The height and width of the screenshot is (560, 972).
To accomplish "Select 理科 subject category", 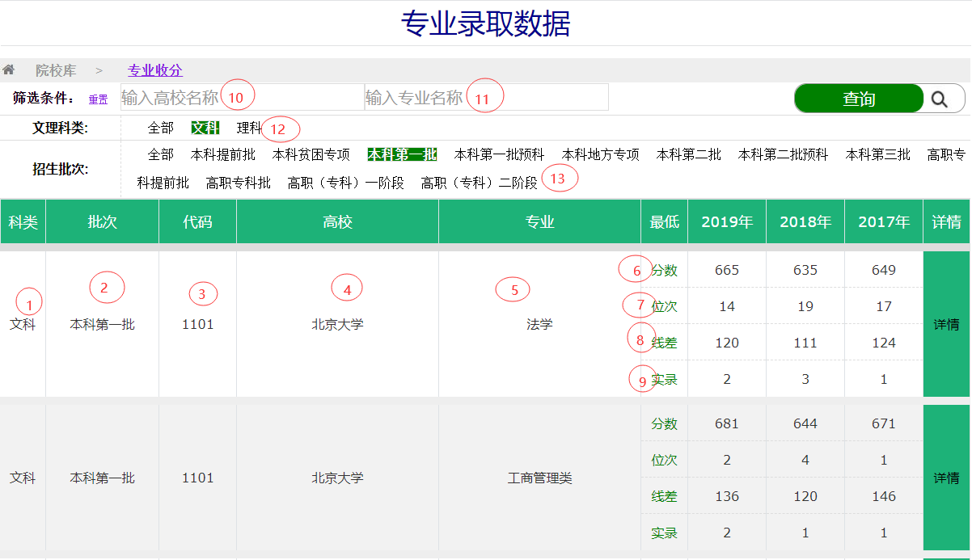I will click(249, 128).
